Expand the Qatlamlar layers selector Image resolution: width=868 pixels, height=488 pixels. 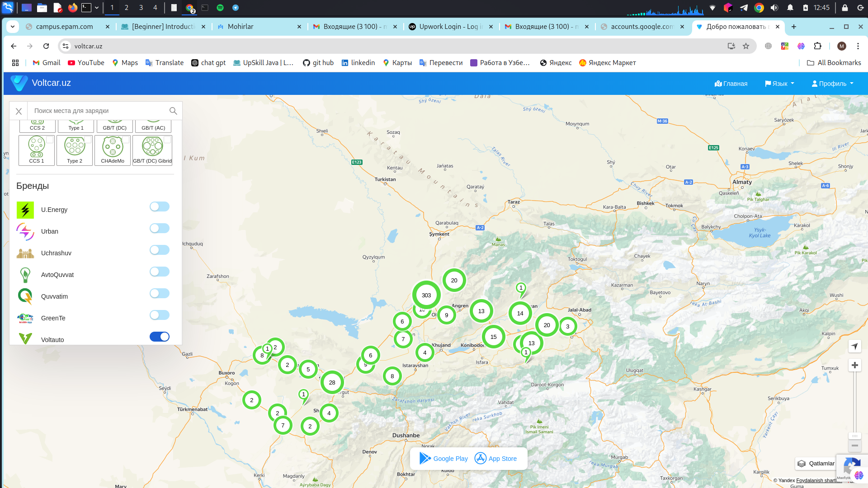pos(816,464)
